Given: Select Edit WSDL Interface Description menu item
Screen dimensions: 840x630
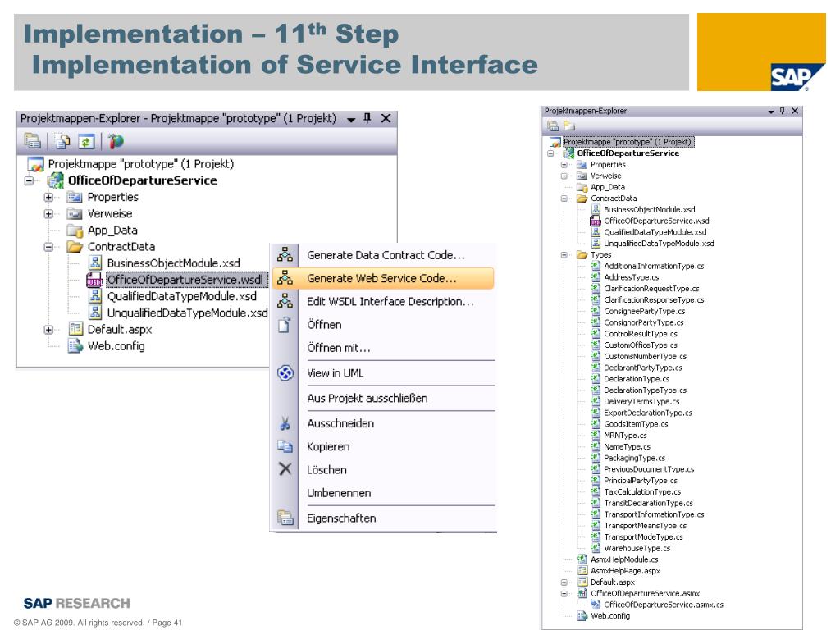Looking at the screenshot, I should (390, 301).
